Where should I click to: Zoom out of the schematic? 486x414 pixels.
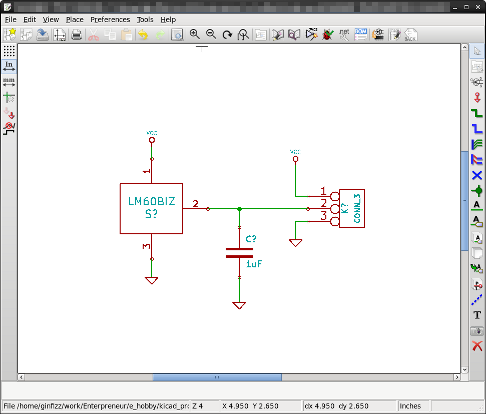click(x=211, y=35)
